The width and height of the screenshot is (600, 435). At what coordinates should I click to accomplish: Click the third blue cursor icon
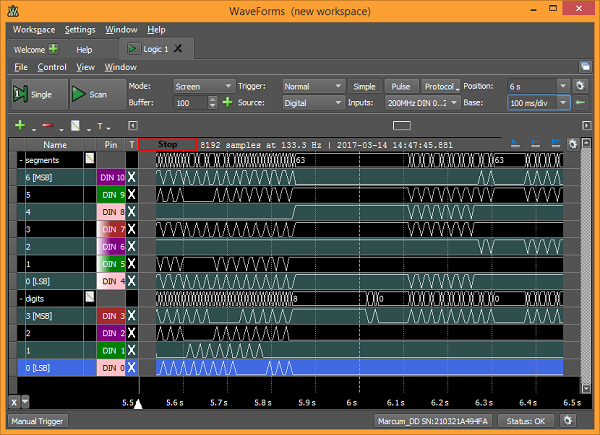click(x=556, y=144)
